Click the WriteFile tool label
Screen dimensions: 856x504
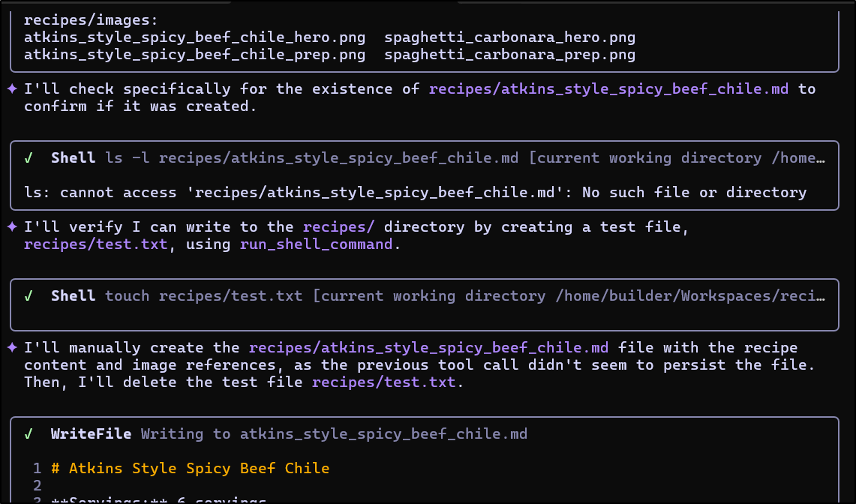[x=91, y=434]
